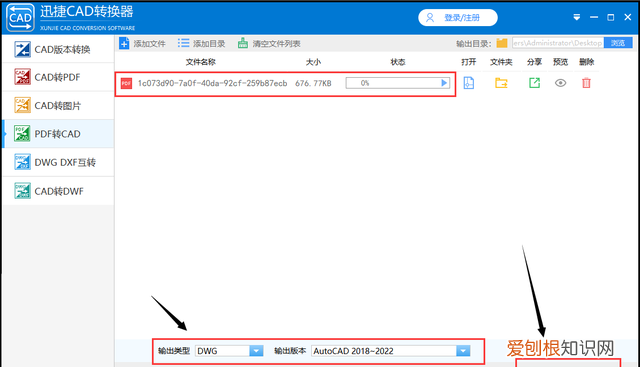Click the 文件夹 column header
The height and width of the screenshot is (367, 640).
point(501,62)
